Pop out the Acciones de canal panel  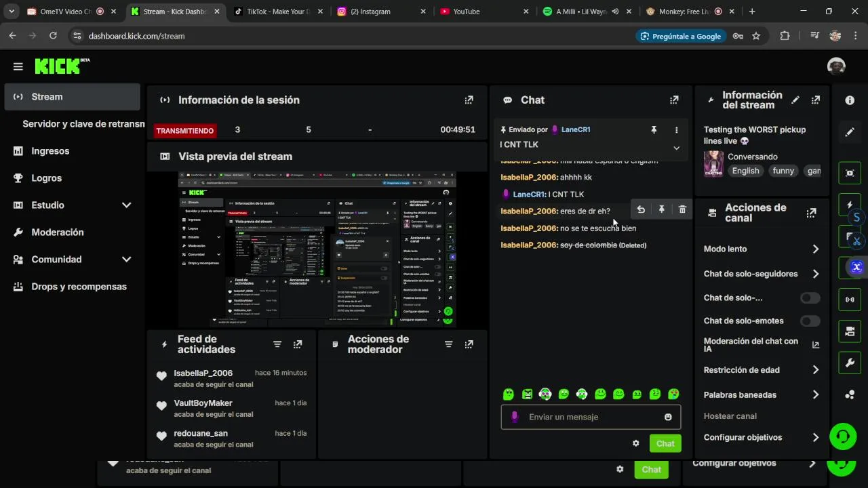click(x=811, y=213)
